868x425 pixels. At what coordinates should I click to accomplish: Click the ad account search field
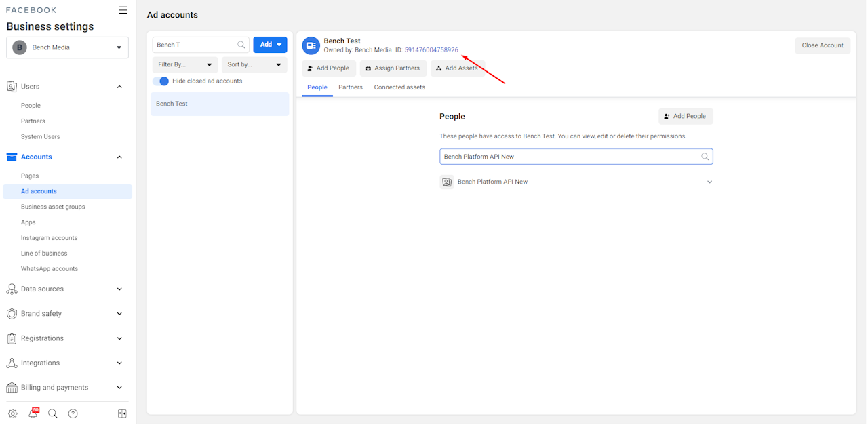coord(195,45)
